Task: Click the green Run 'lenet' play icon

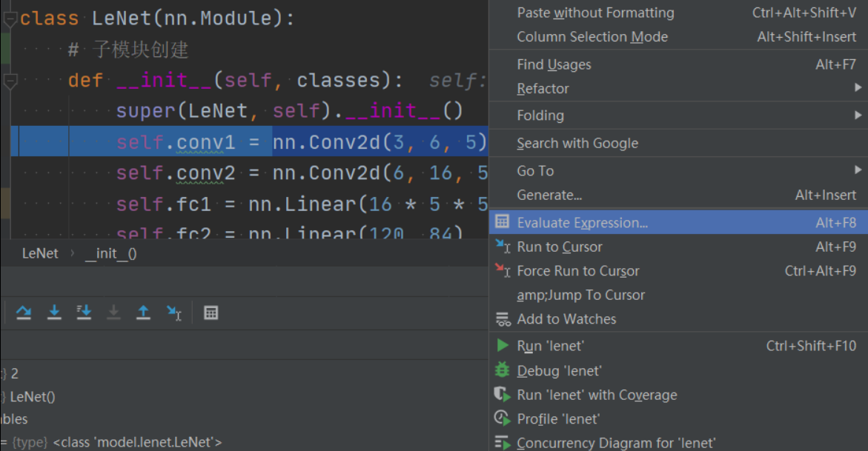Action: (x=503, y=346)
